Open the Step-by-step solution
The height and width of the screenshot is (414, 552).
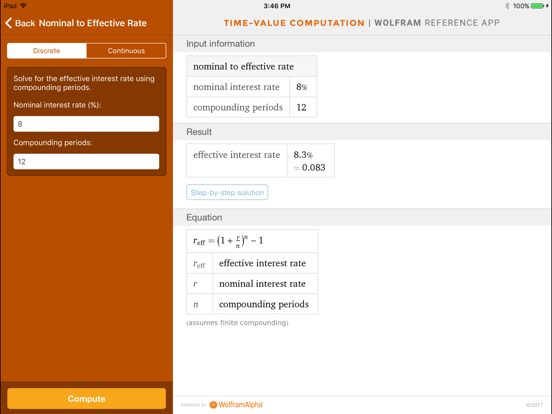click(x=227, y=192)
